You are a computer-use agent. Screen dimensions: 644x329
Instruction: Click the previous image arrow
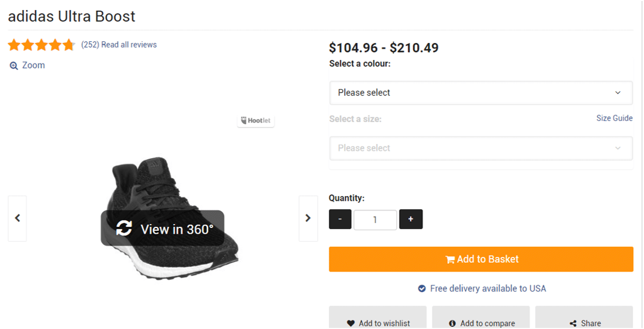(x=17, y=218)
